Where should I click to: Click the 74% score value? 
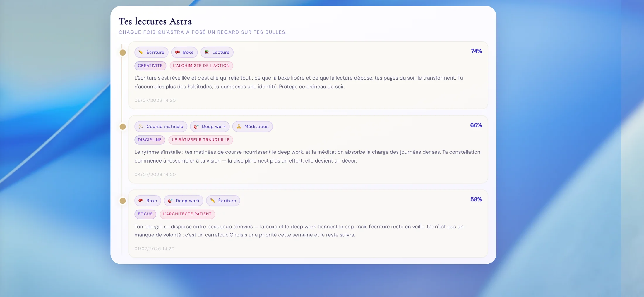(x=476, y=51)
